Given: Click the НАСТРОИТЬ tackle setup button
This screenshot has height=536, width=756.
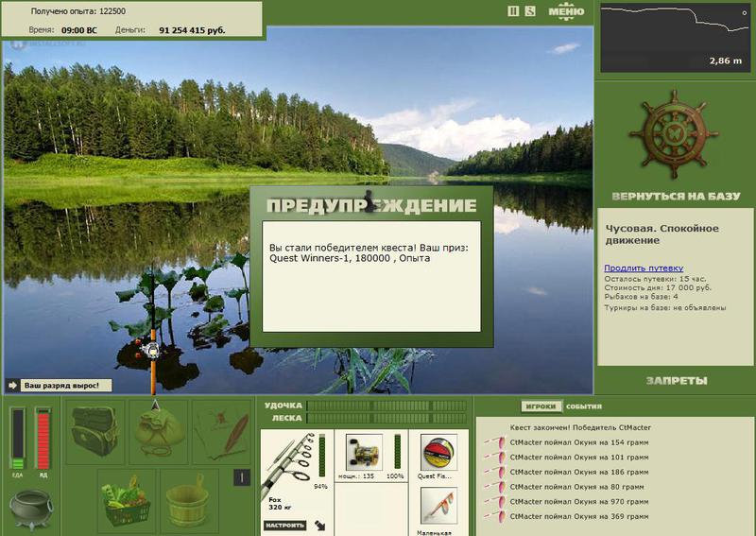Looking at the screenshot, I should click(284, 526).
